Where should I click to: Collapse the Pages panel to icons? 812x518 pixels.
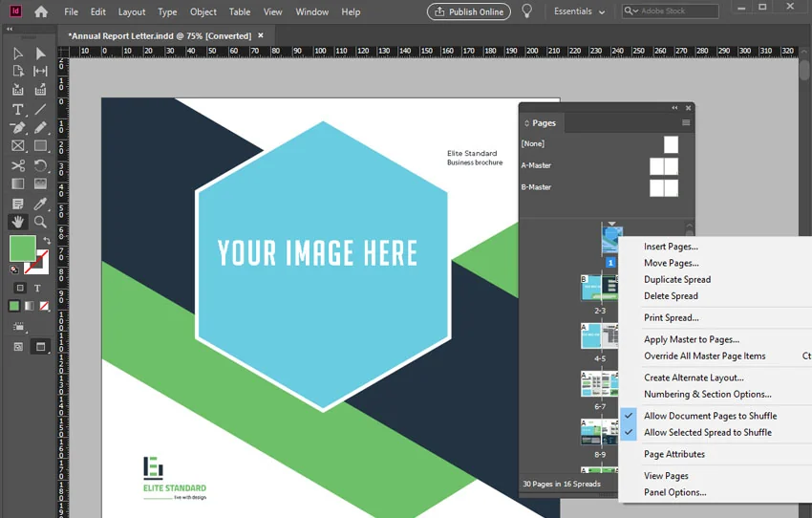coord(674,108)
